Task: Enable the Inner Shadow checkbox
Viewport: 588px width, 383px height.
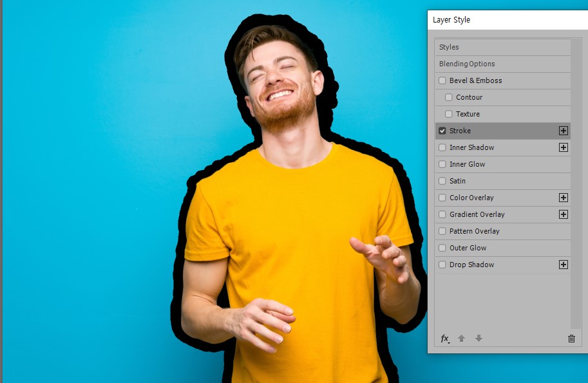Action: (x=442, y=147)
